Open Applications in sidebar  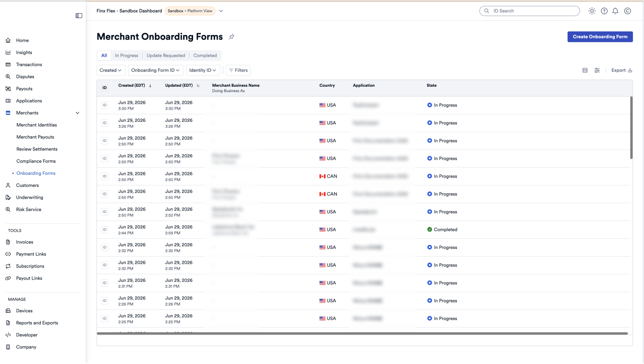[x=29, y=101]
